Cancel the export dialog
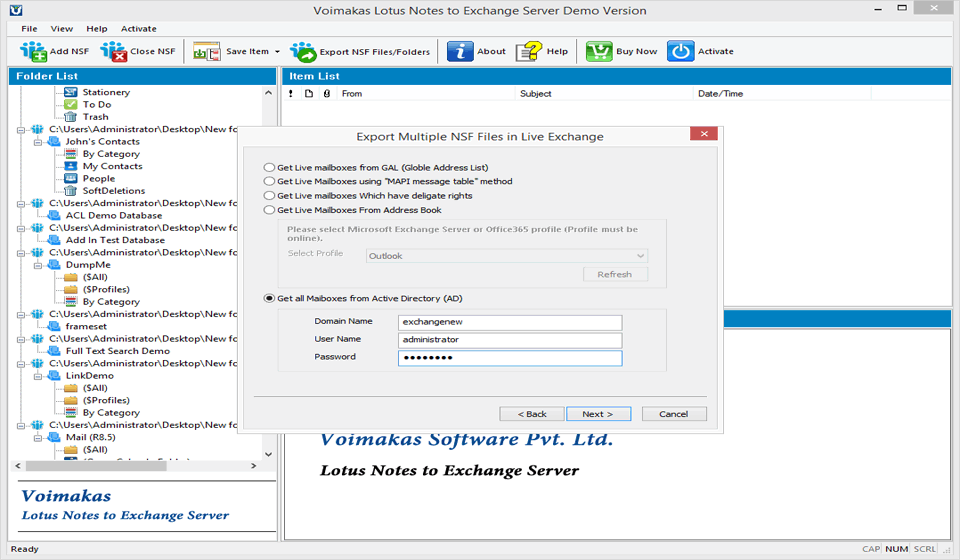This screenshot has width=960, height=560. (x=674, y=414)
